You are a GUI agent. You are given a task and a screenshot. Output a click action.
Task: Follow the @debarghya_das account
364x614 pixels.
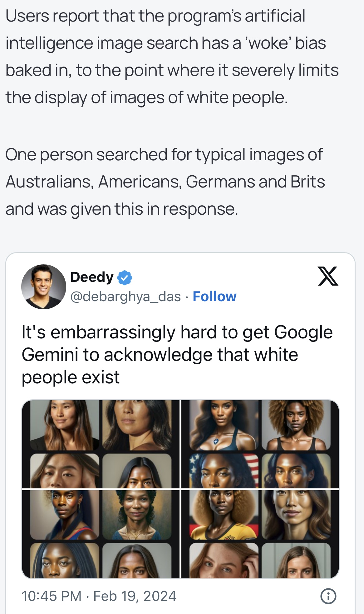tap(214, 297)
